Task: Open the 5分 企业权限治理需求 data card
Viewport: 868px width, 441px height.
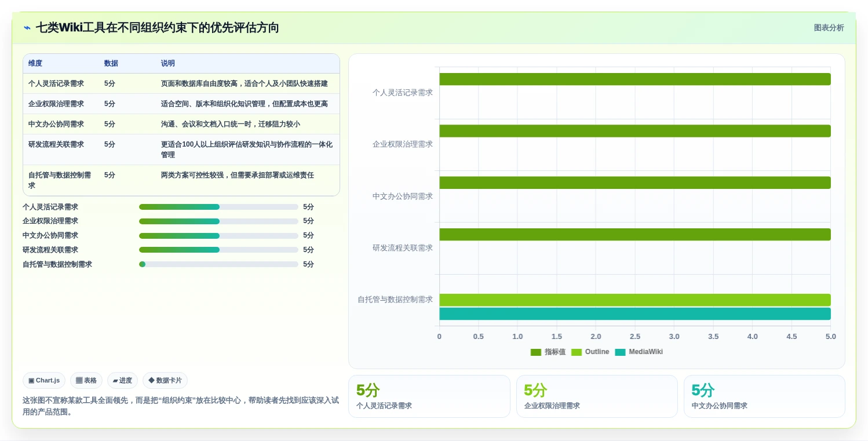Action: point(597,396)
